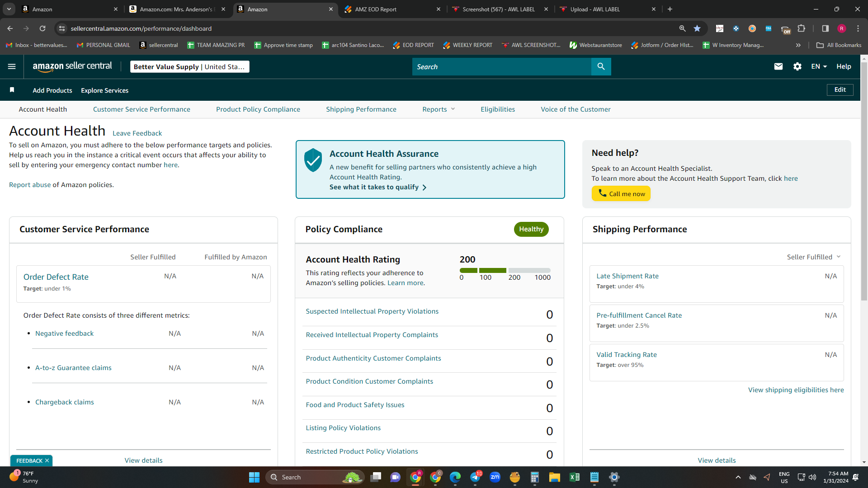This screenshot has height=488, width=868.
Task: Open the browser zoom magnifier icon
Action: tap(682, 28)
